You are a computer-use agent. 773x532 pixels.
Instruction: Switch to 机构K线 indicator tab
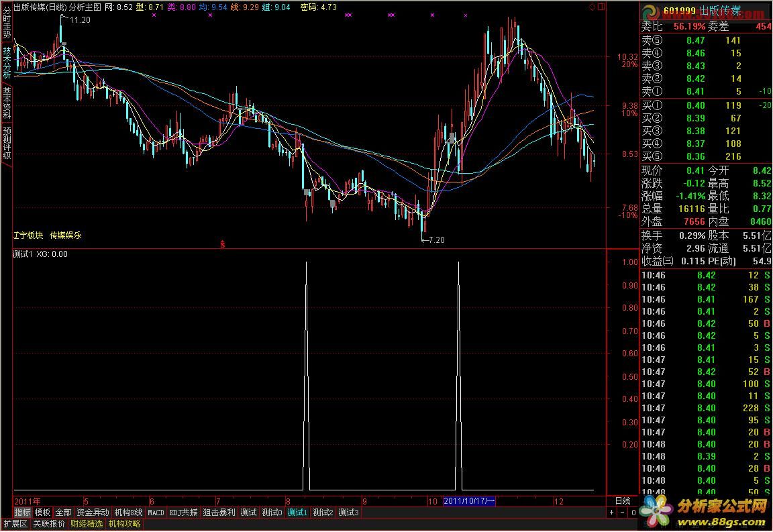pos(128,513)
